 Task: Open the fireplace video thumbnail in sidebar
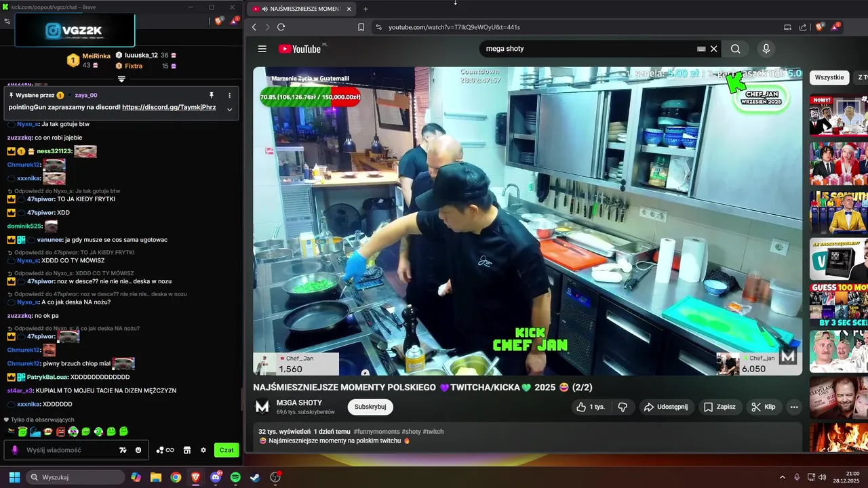(838, 437)
